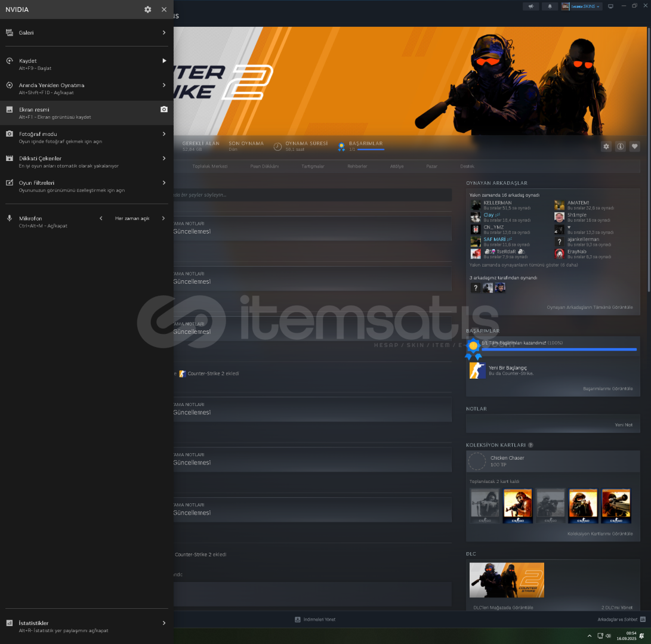651x644 pixels.
Task: Switch Steam to Big Picture mode icon
Action: 611,6
